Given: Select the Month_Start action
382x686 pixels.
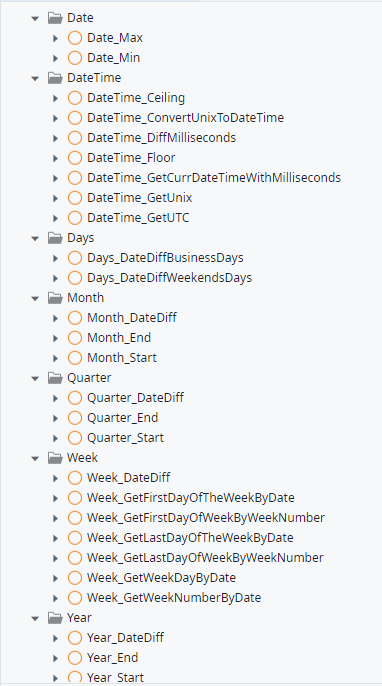Looking at the screenshot, I should pos(122,358).
